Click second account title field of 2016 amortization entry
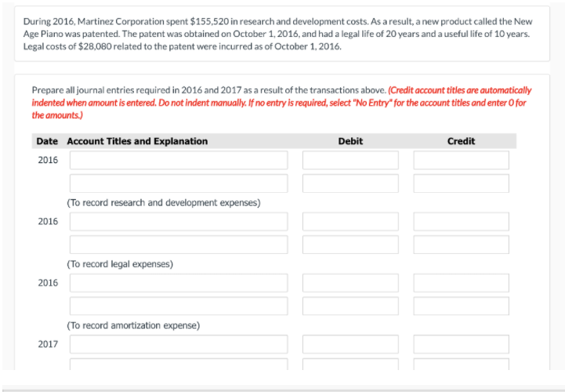The image size is (565, 392). [x=179, y=306]
